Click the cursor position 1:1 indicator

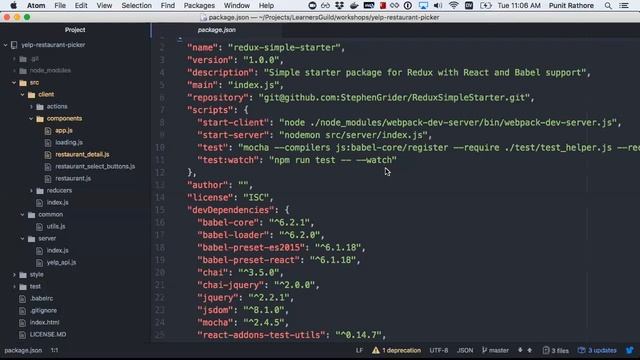[54, 350]
